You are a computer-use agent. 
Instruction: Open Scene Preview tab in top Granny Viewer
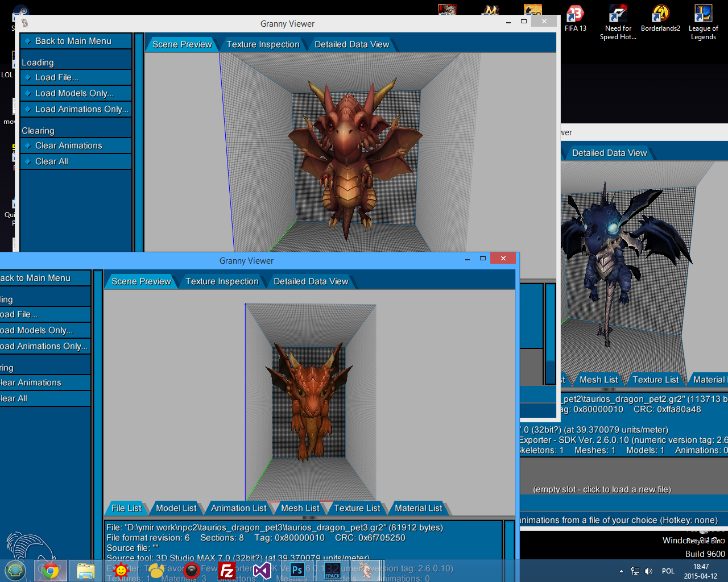pos(182,44)
